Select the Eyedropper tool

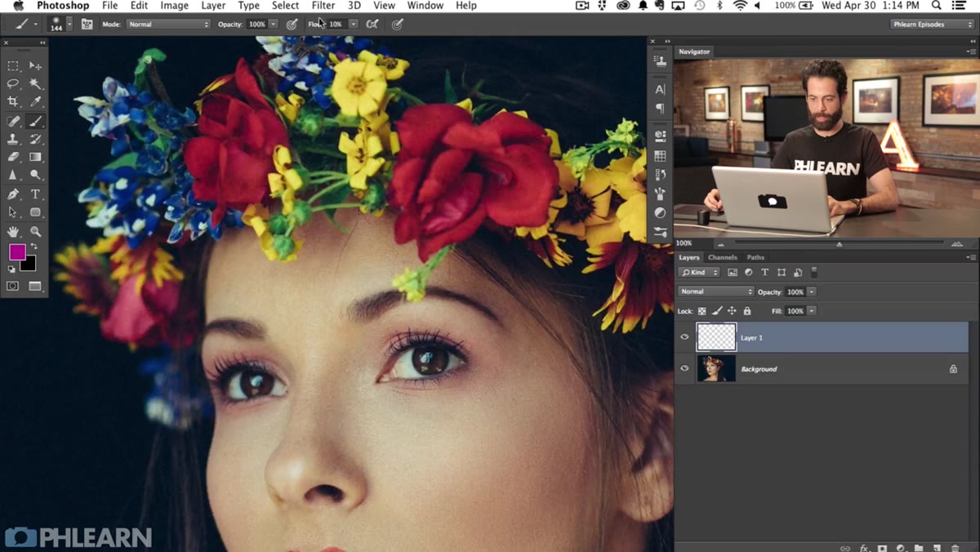click(35, 102)
